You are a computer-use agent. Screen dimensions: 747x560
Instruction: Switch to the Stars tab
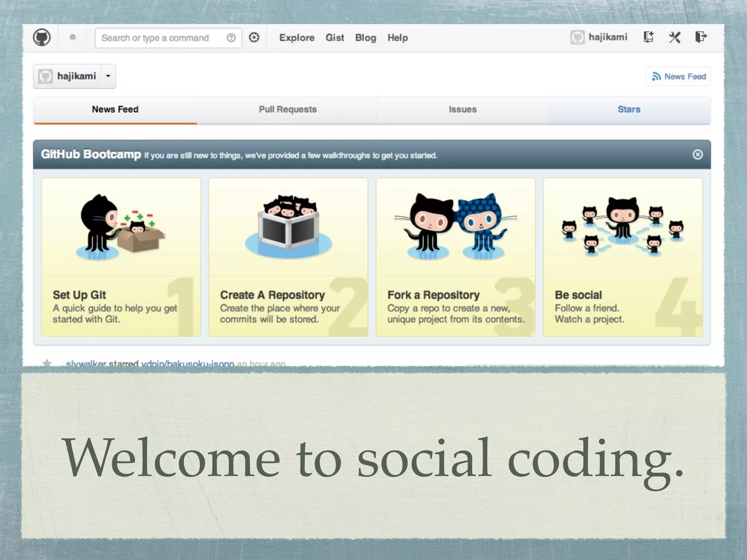coord(629,110)
